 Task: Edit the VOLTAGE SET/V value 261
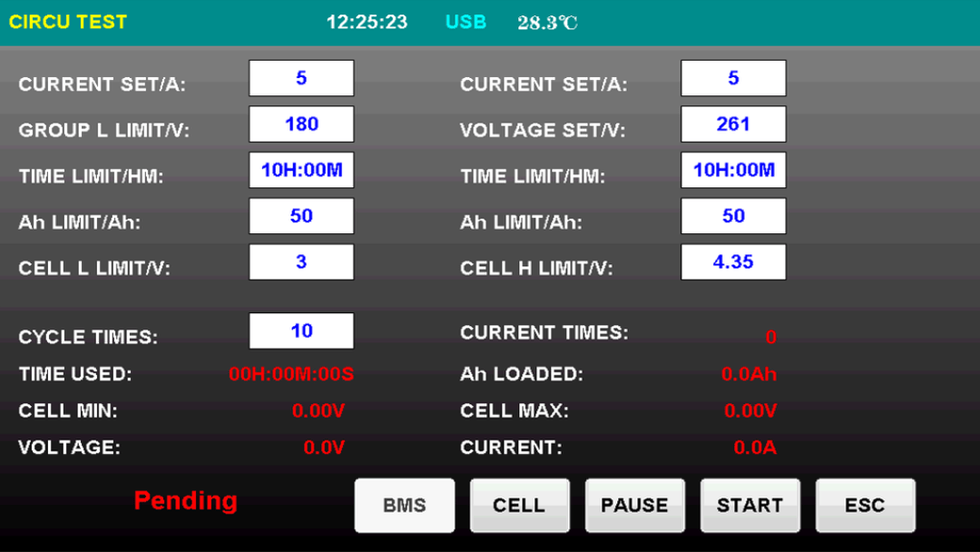click(x=733, y=124)
